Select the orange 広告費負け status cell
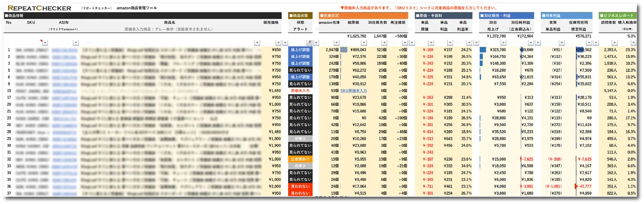 click(x=301, y=159)
